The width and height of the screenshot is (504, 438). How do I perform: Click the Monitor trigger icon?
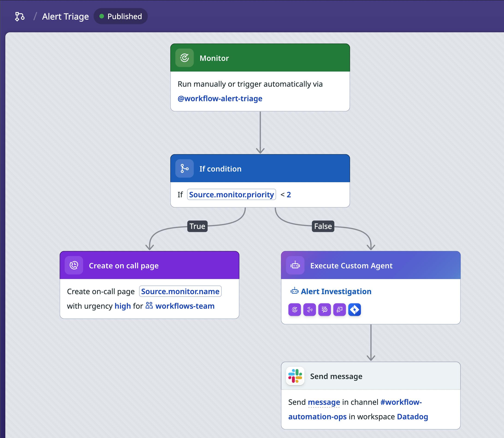coord(185,58)
